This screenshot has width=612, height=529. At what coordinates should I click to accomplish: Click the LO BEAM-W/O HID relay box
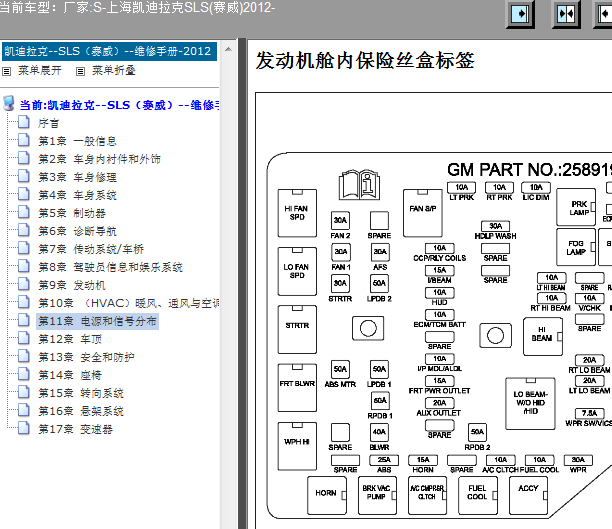(530, 403)
